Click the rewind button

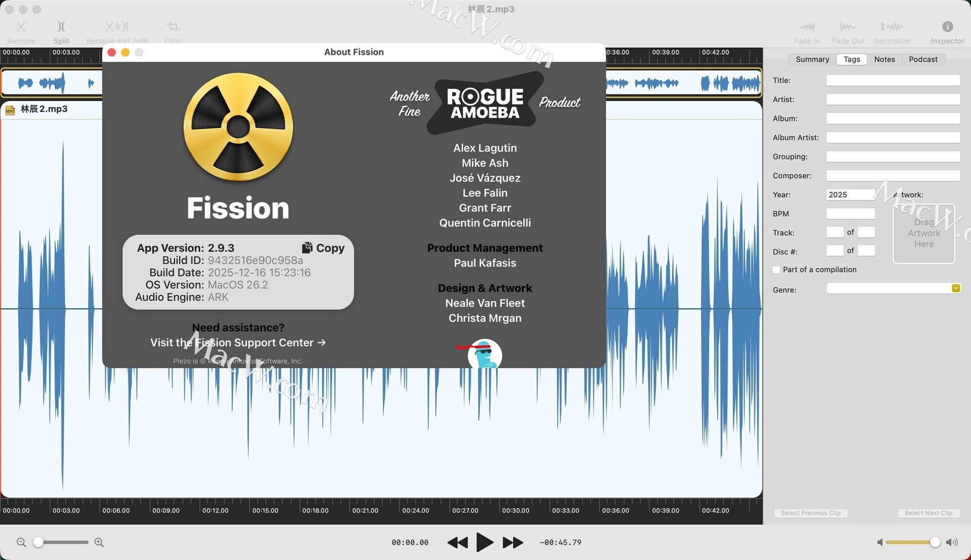[458, 543]
